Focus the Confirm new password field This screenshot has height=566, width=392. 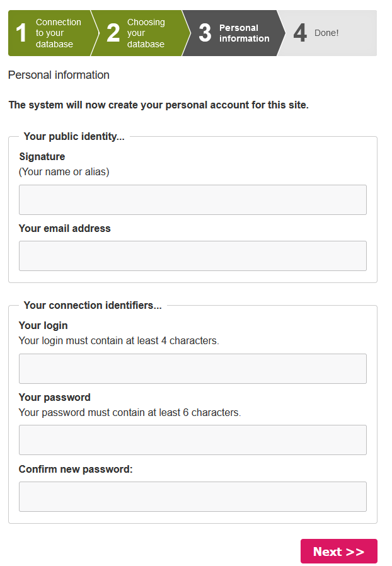click(192, 497)
